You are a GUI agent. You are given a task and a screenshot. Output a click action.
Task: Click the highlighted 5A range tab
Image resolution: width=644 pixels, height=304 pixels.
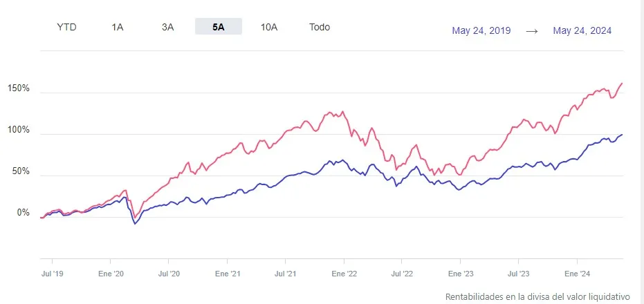coord(218,27)
